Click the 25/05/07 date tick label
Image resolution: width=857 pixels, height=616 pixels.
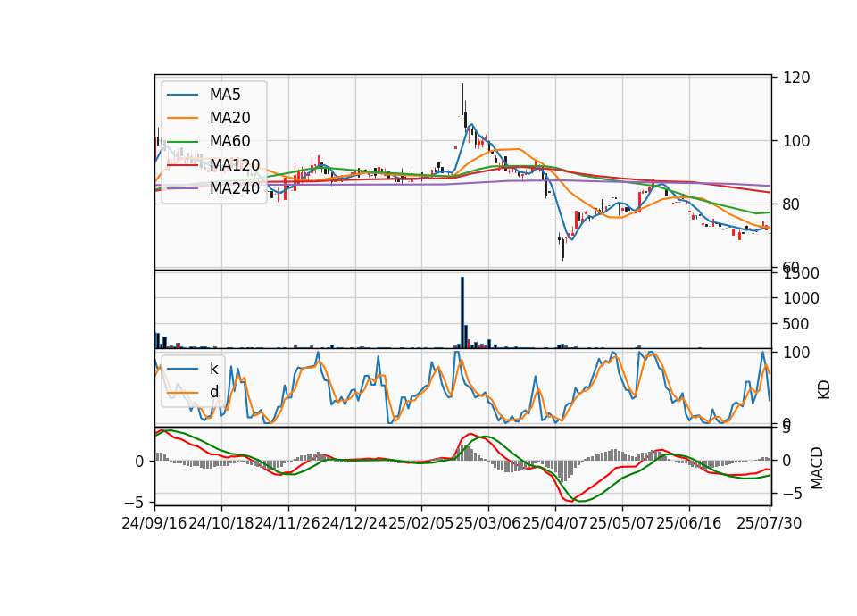click(622, 524)
